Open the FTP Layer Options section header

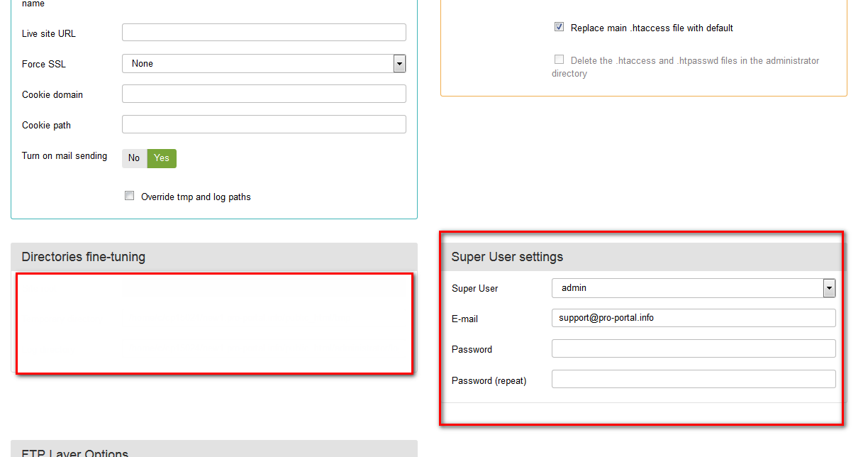pyautogui.click(x=75, y=453)
